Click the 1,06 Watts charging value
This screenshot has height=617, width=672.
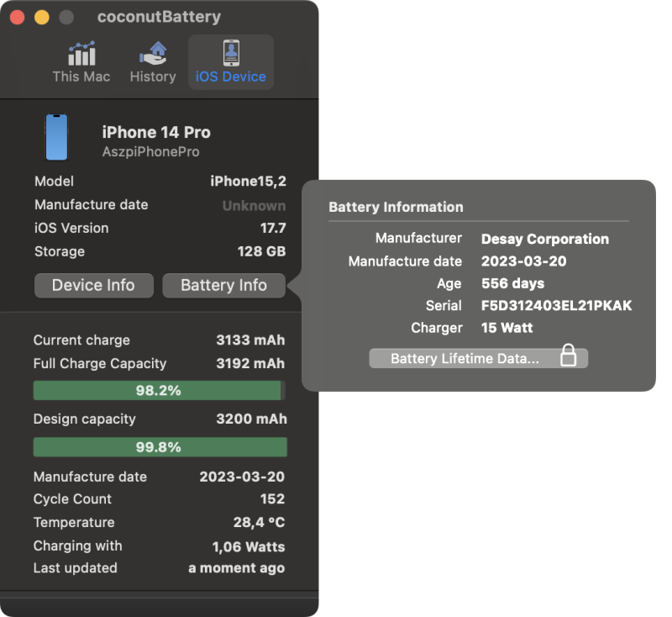(249, 546)
